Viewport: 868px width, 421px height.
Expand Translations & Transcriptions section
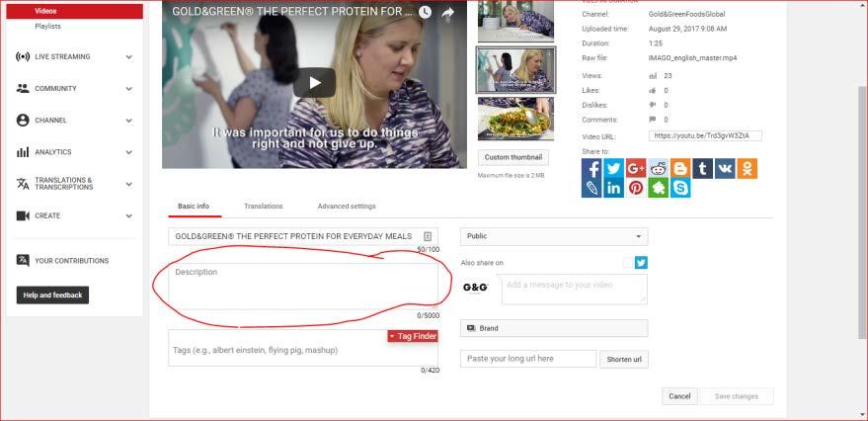tap(129, 184)
